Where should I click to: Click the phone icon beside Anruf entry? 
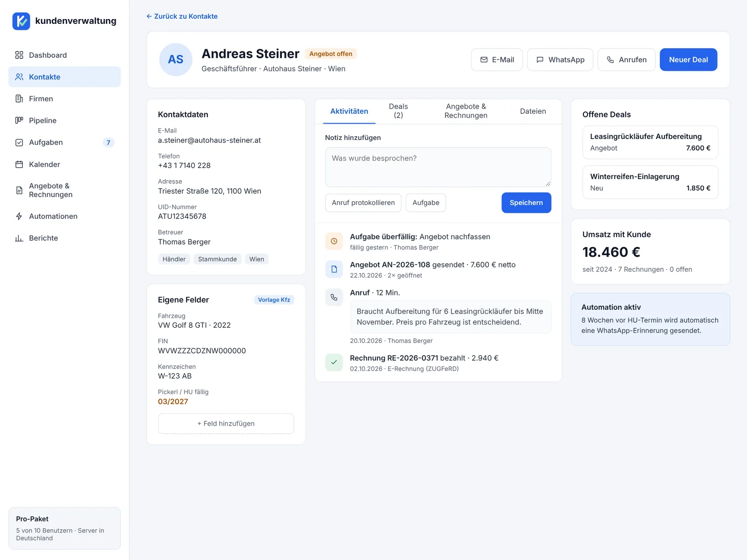(334, 297)
